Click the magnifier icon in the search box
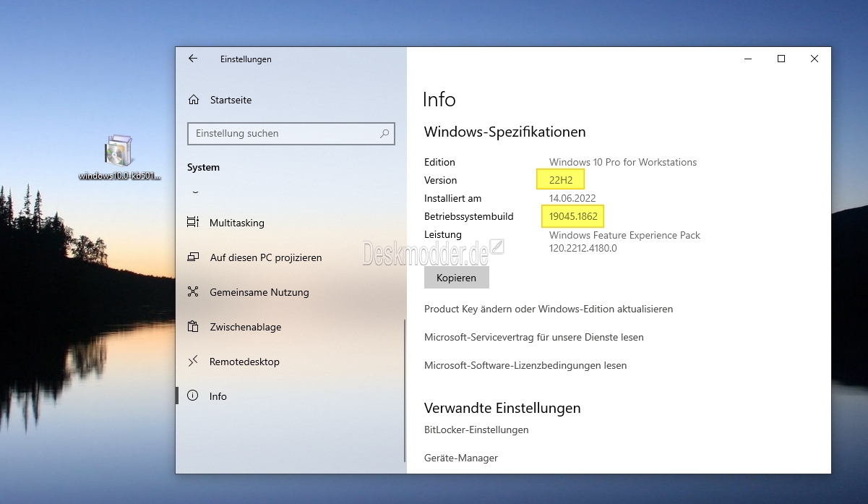Viewport: 868px width, 504px height. tap(384, 133)
